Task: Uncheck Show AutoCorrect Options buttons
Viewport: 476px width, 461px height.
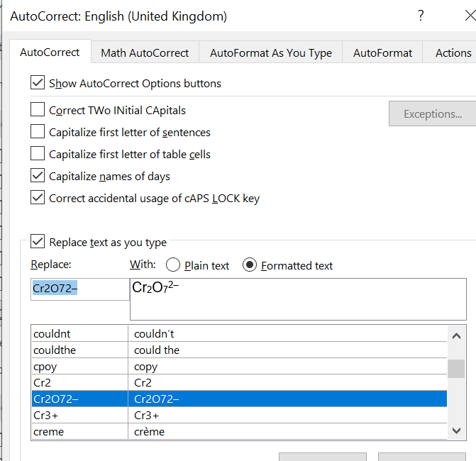Action: pos(38,83)
